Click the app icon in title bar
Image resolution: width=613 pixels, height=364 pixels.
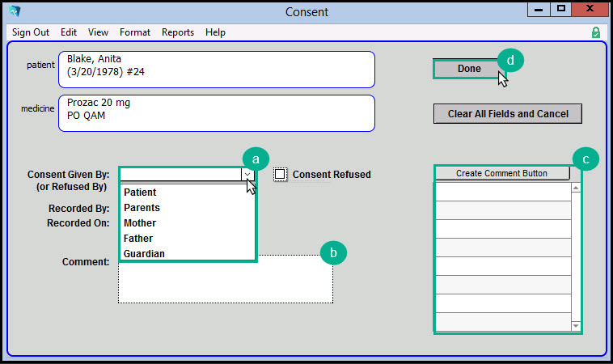[x=14, y=11]
